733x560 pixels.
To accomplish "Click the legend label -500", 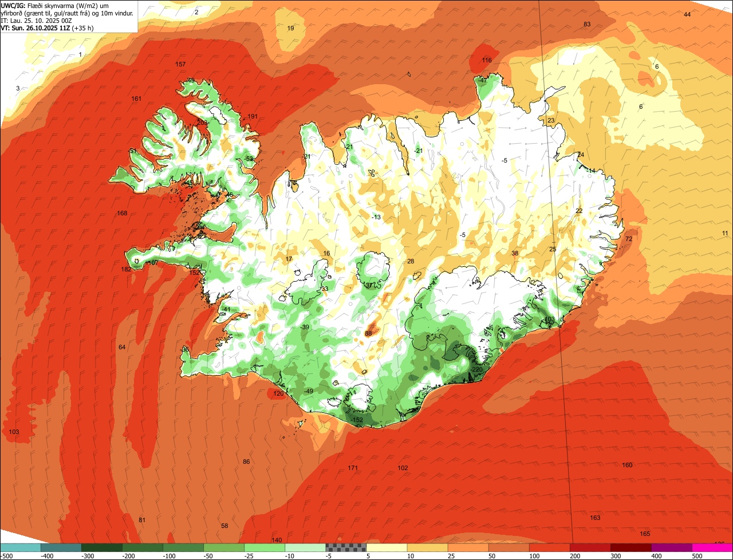I will (6, 555).
